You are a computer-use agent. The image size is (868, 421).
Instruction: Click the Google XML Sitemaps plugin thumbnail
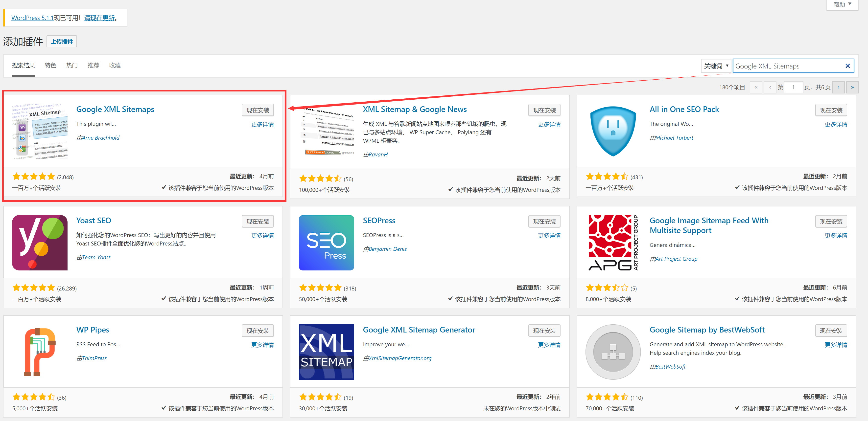[x=40, y=131]
